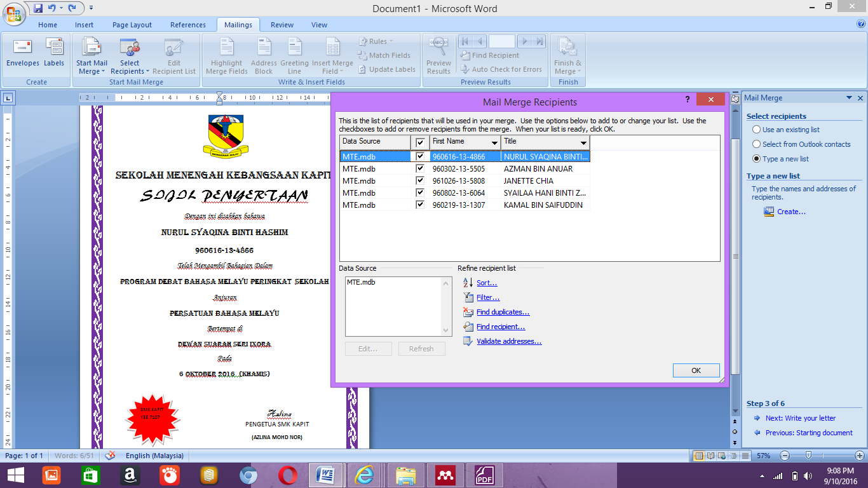Uncheck recipient KAMAL BIN SAIFUDDIN
The height and width of the screenshot is (488, 868).
420,205
